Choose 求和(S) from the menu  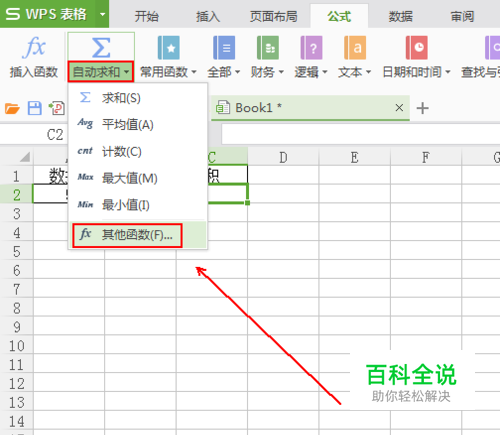138,98
